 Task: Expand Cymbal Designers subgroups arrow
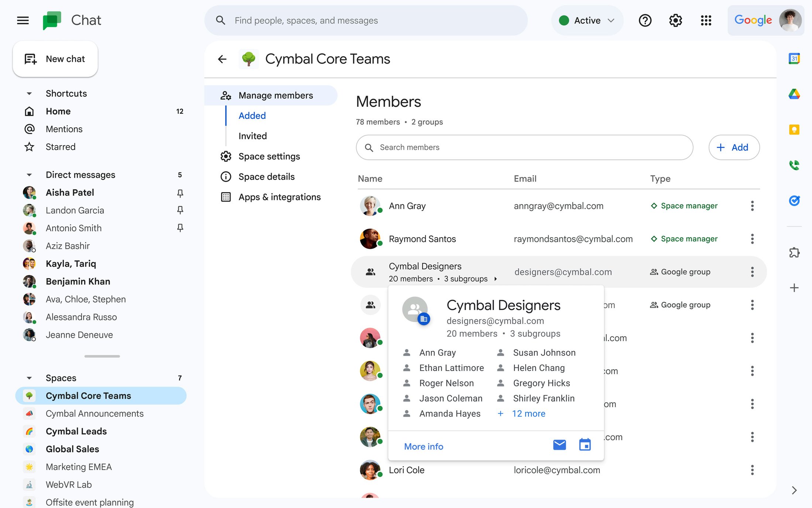tap(496, 279)
